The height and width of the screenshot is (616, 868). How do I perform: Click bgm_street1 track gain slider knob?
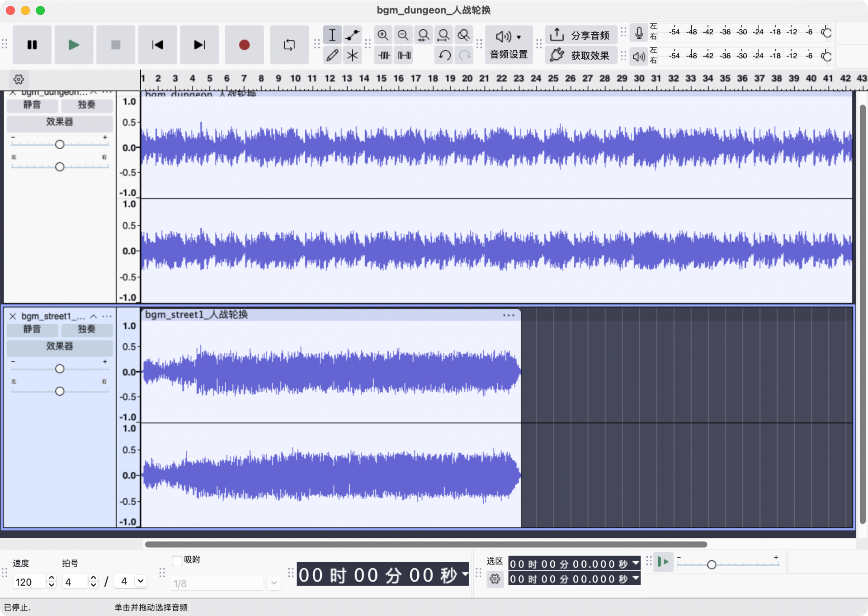(x=60, y=369)
